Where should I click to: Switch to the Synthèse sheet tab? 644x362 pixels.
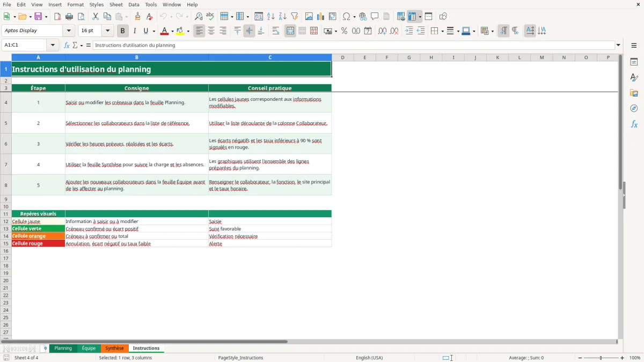click(114, 348)
